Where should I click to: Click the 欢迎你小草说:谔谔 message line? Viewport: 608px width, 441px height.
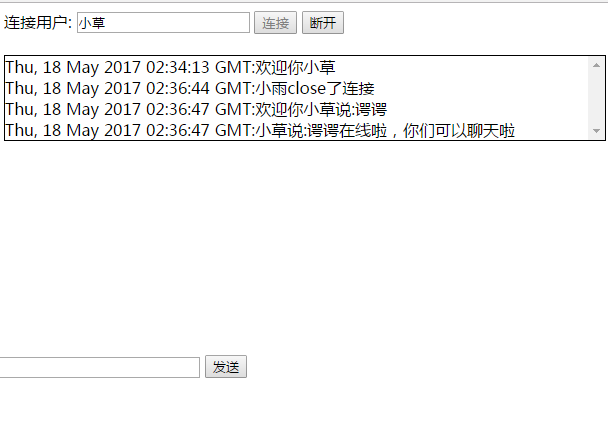coord(196,109)
